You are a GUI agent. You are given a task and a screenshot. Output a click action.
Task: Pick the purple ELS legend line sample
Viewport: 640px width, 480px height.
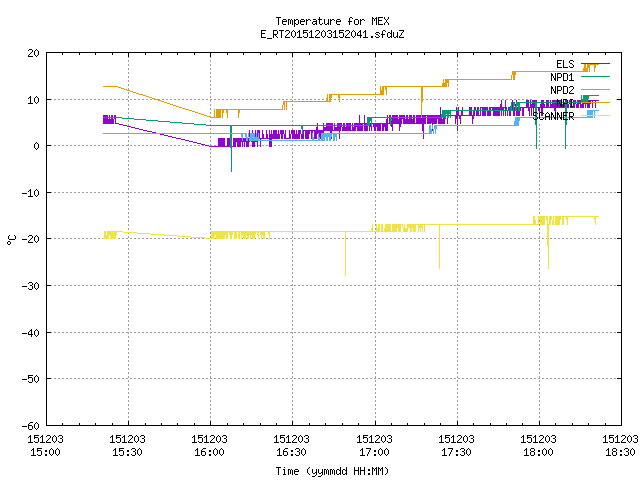(x=595, y=64)
